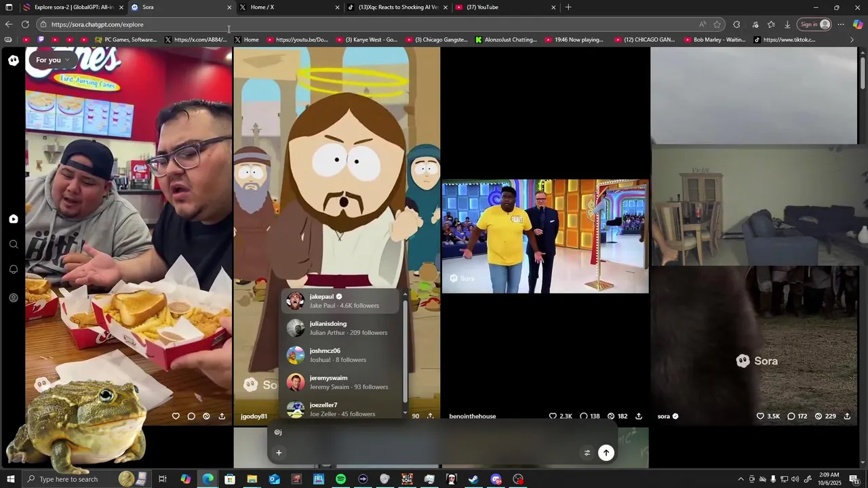Image resolution: width=868 pixels, height=488 pixels.
Task: Bookmark page with star icon
Action: pyautogui.click(x=717, y=24)
